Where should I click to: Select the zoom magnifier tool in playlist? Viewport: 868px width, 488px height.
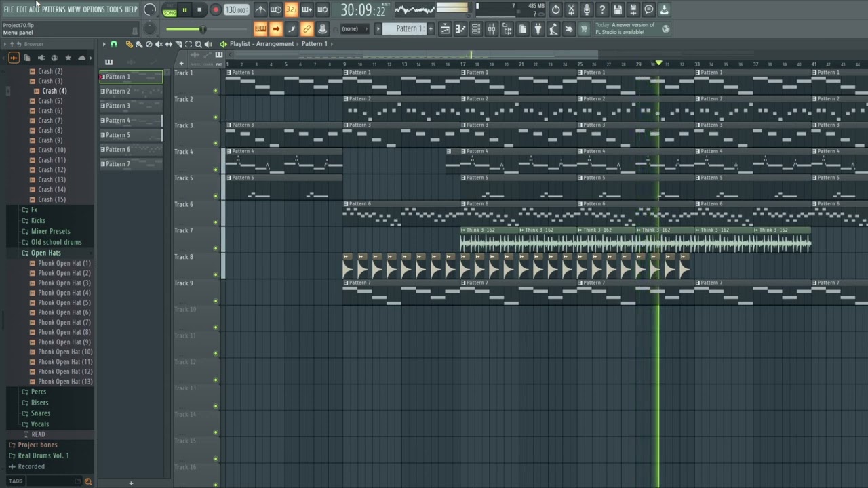198,44
